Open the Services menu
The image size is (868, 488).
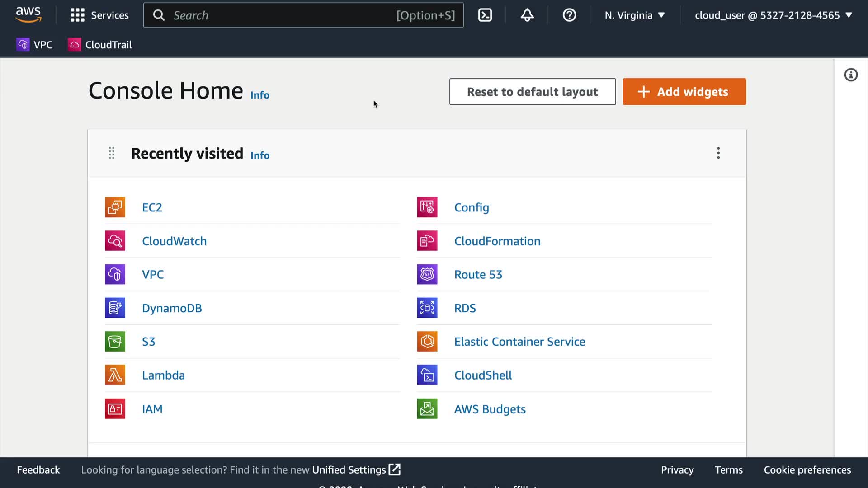100,15
